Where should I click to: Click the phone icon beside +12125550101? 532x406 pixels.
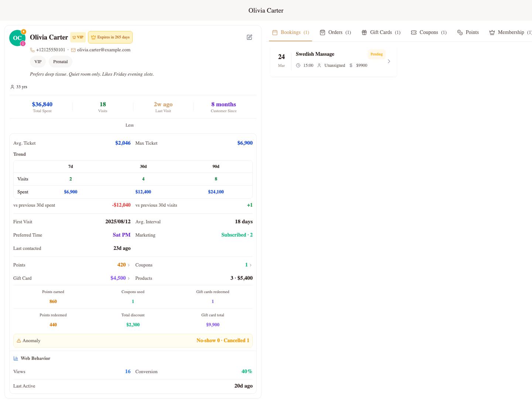(32, 50)
